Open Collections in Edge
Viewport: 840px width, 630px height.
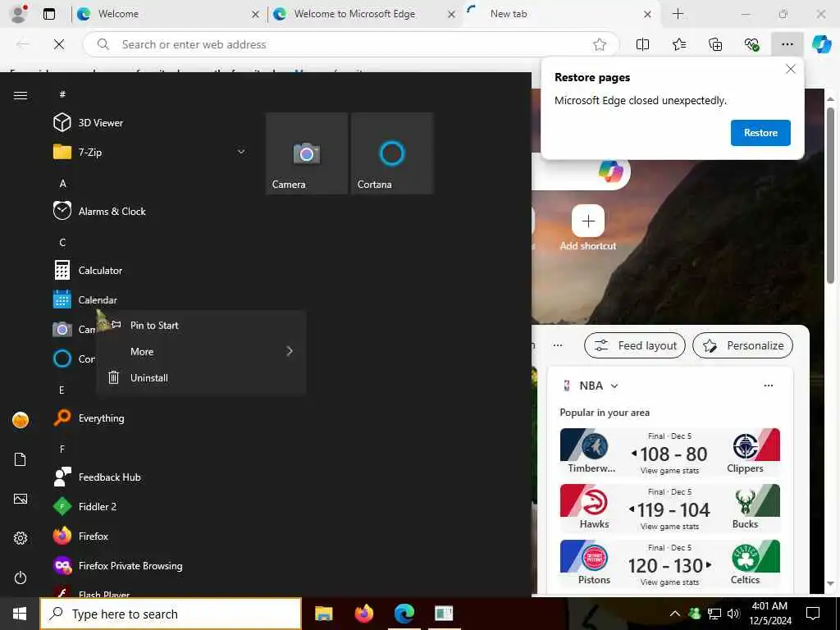coord(715,44)
